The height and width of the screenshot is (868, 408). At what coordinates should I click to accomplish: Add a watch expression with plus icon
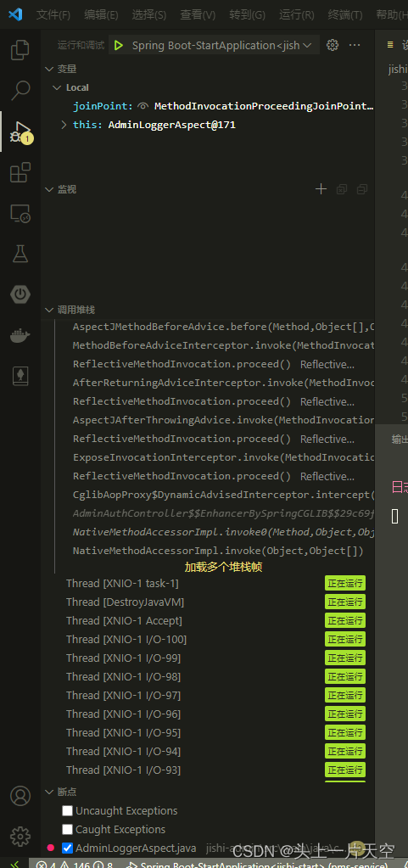321,189
